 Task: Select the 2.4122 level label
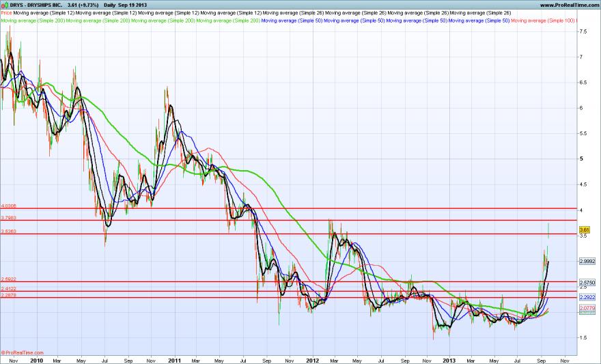click(8, 289)
